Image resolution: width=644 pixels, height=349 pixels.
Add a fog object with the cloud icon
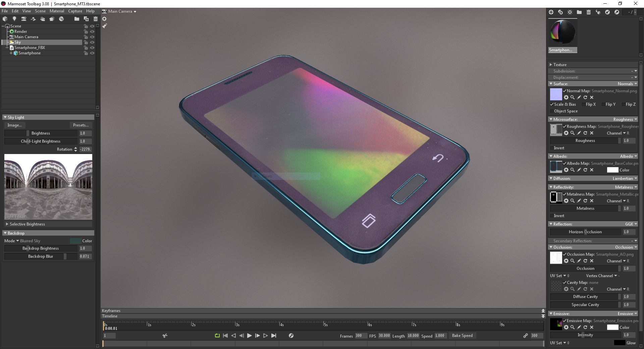click(42, 19)
